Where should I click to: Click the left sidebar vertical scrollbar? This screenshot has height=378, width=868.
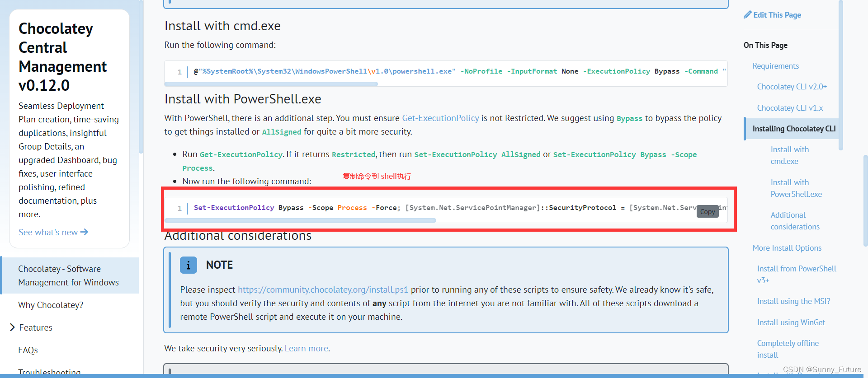tap(141, 77)
